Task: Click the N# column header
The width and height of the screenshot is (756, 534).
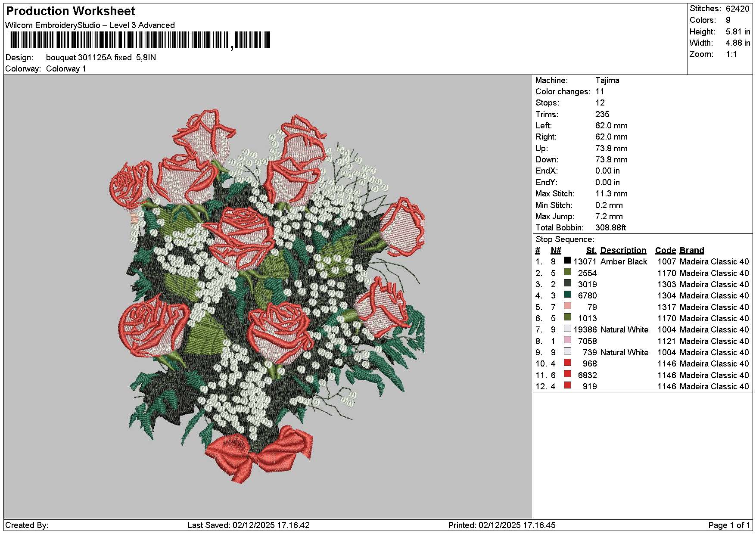Action: click(556, 251)
